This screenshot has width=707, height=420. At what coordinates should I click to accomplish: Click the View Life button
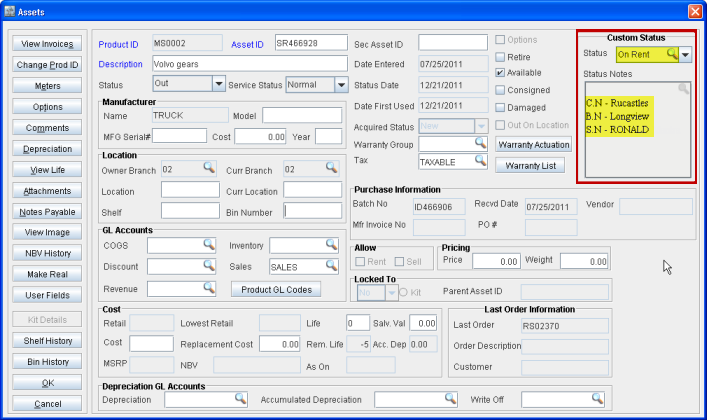pyautogui.click(x=47, y=170)
